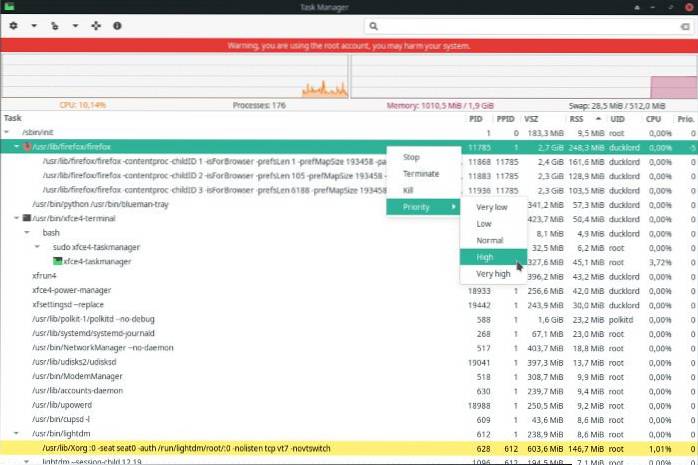Select the /usr/bin/ModemManager row
Screen dimensions: 698x465
(x=349, y=376)
